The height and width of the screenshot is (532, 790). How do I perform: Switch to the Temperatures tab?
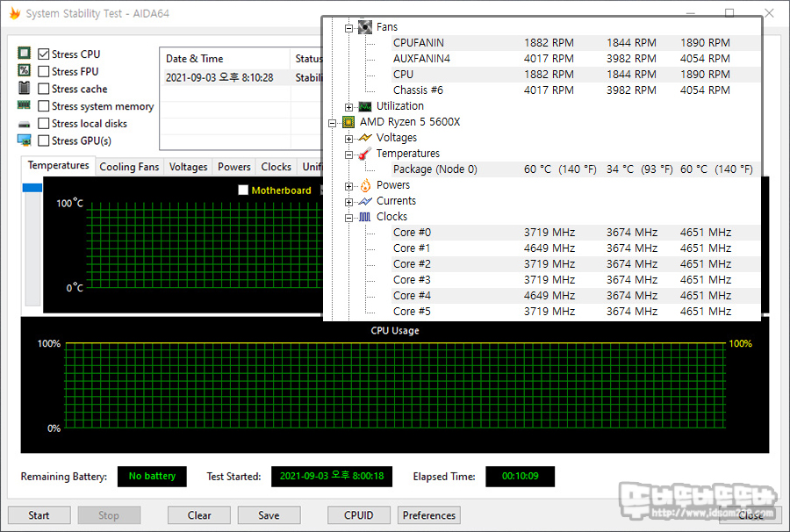[59, 165]
